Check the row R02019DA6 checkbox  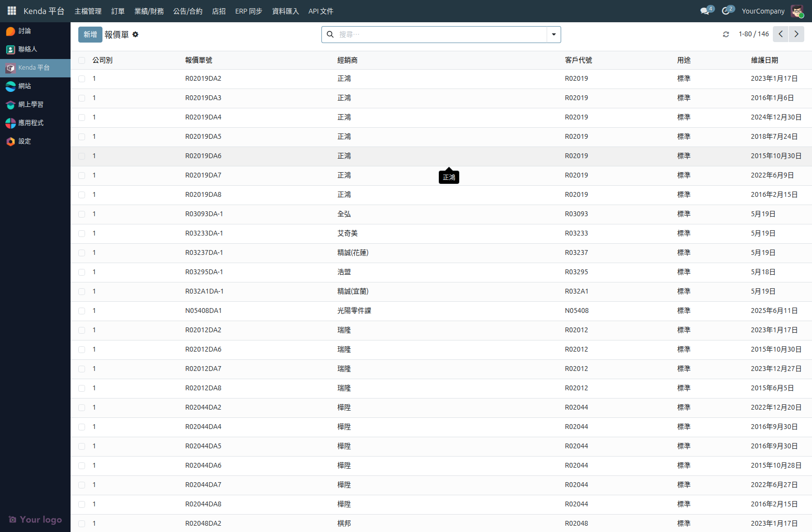(82, 156)
